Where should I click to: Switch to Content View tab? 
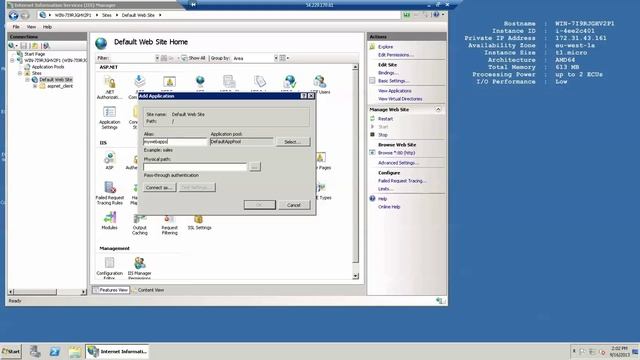[x=149, y=290]
